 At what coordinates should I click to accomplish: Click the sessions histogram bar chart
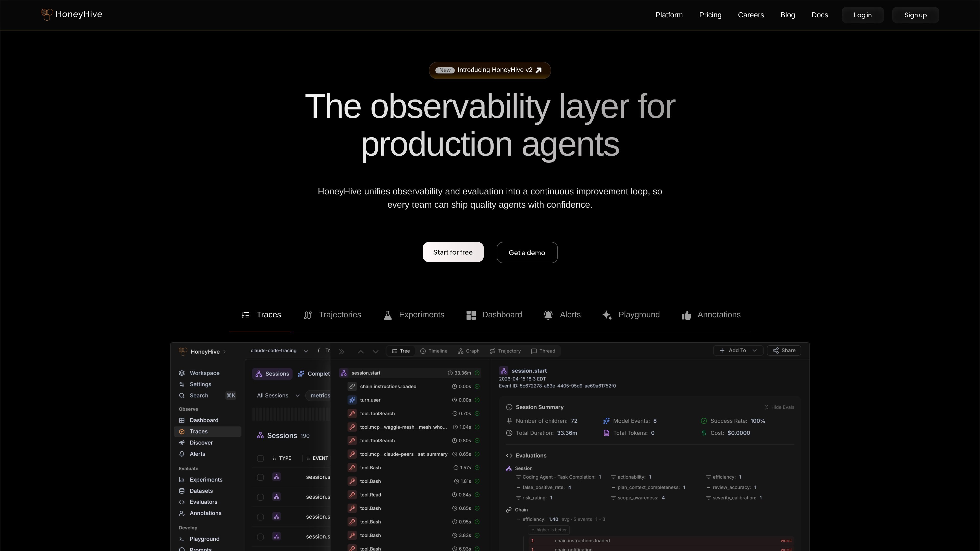click(x=291, y=414)
